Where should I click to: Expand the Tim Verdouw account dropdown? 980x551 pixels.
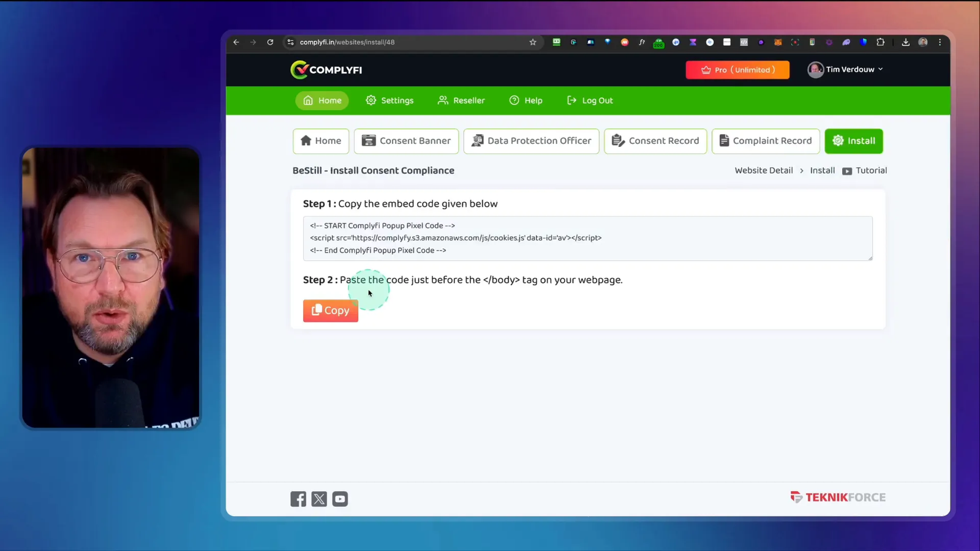pyautogui.click(x=880, y=69)
